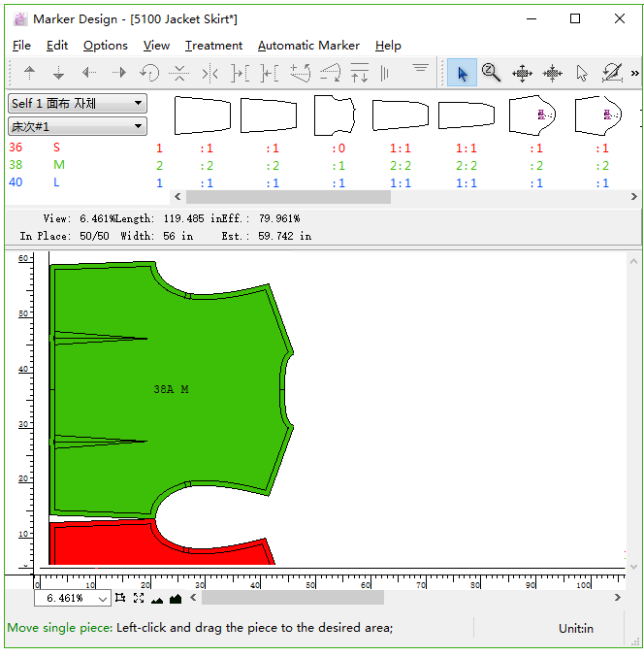Select the zoom magnifier tool
Image resolution: width=644 pixels, height=657 pixels.
click(491, 73)
